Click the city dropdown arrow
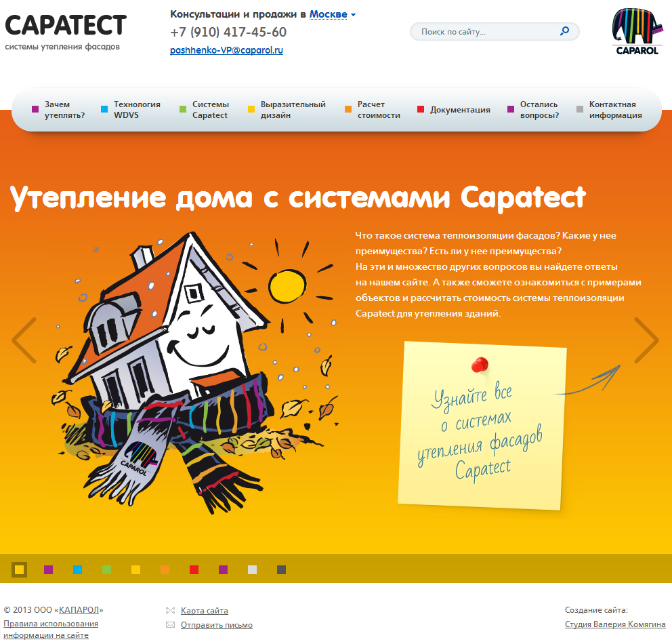Viewport: 672px width, 644px height. click(x=353, y=15)
